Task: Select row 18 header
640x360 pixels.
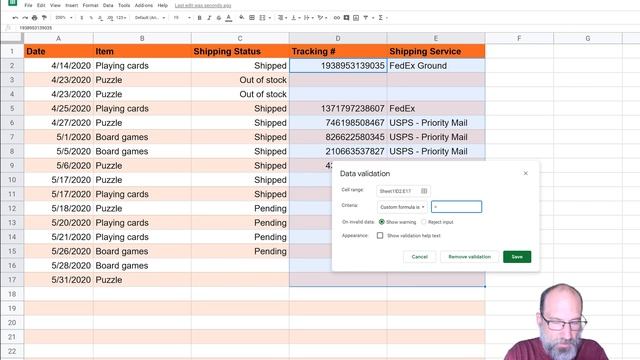Action: coord(12,294)
